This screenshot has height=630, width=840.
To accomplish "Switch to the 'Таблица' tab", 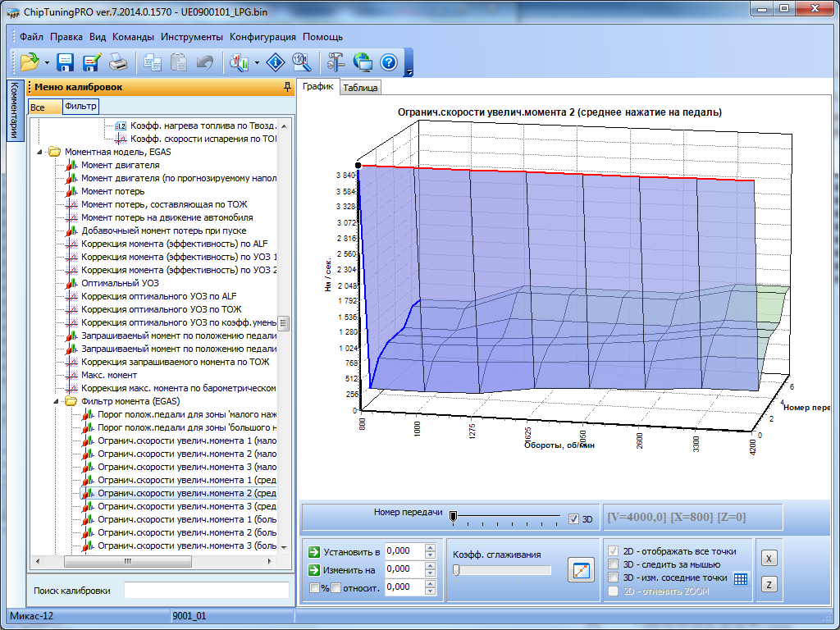I will [x=360, y=88].
